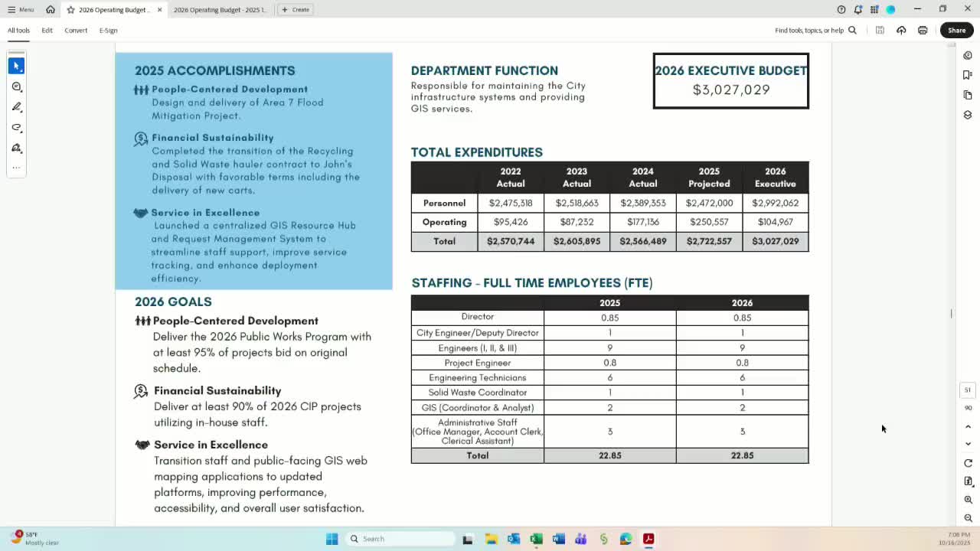The image size is (980, 551).
Task: Click the Adobe Acrobat taskbar icon
Action: click(x=648, y=539)
